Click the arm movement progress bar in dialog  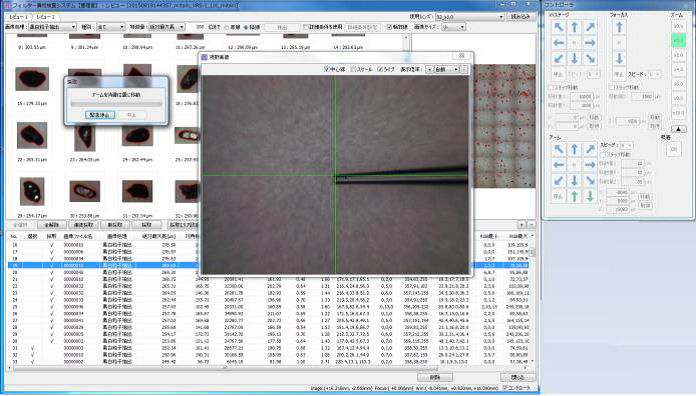point(116,104)
